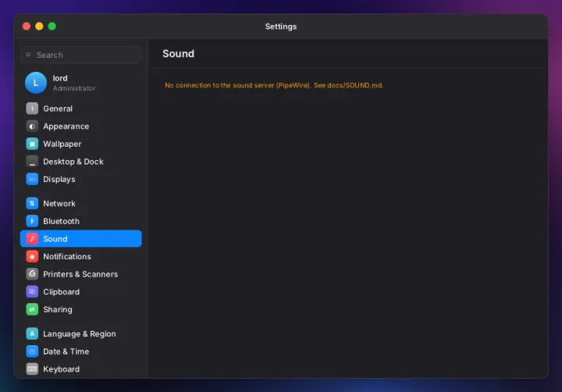Click the Language & Region icon
Viewport: 562px width, 392px height.
[x=32, y=333]
